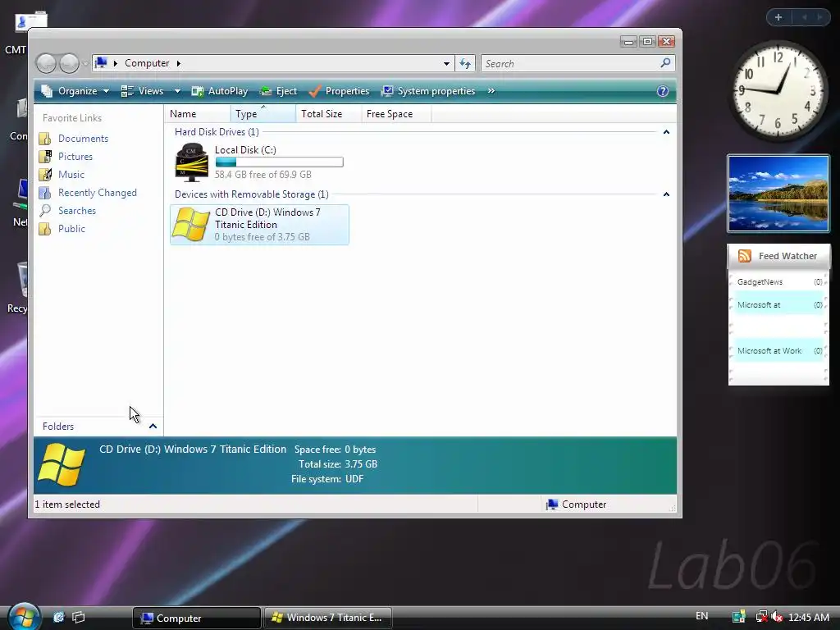Collapse the Hard Disk Drives group
The image size is (840, 630).
pos(666,132)
